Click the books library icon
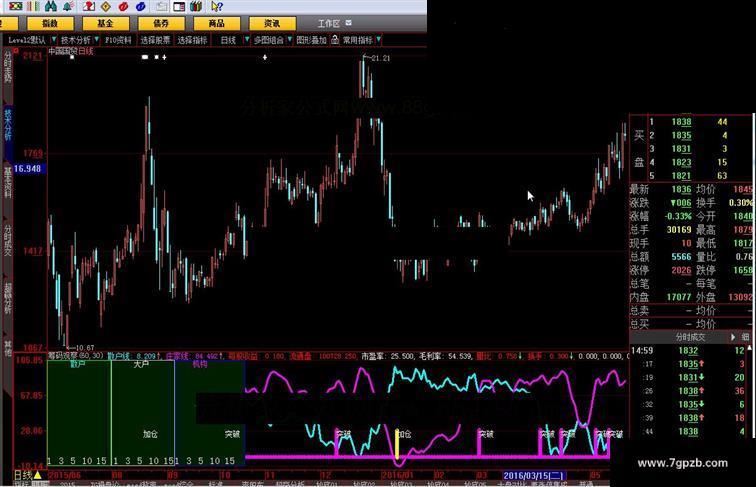 coord(196,6)
